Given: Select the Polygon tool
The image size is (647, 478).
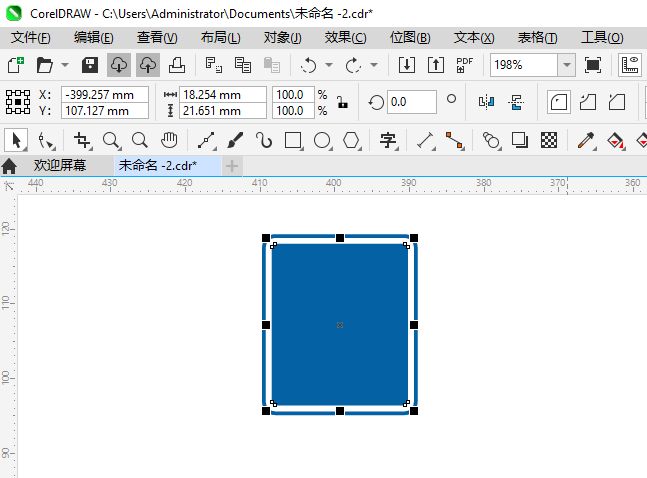Looking at the screenshot, I should tap(352, 140).
